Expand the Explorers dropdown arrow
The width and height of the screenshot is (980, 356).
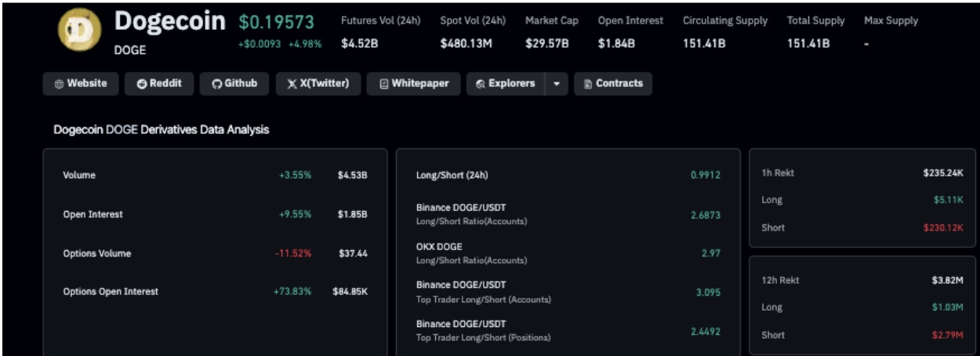[x=557, y=84]
